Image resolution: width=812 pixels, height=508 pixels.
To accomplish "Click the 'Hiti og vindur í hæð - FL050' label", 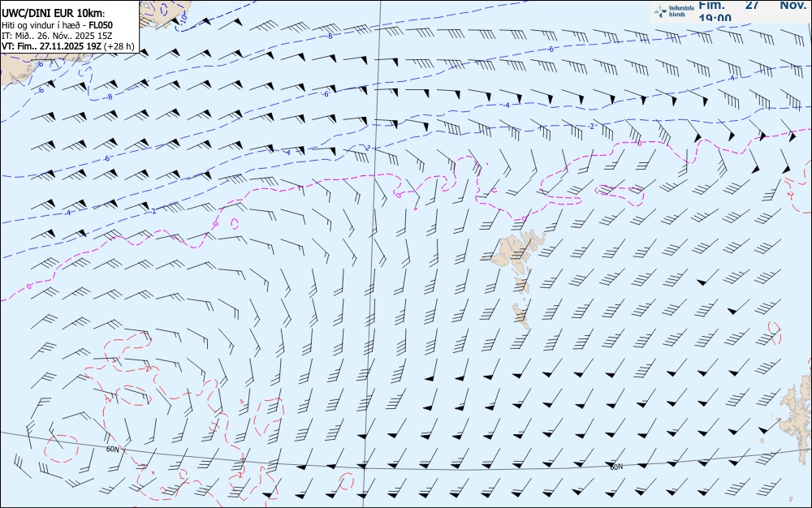I will pyautogui.click(x=57, y=25).
